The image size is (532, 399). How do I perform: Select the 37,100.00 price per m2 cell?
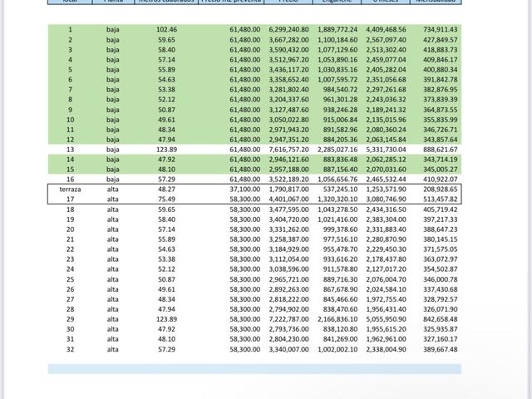[x=245, y=190]
